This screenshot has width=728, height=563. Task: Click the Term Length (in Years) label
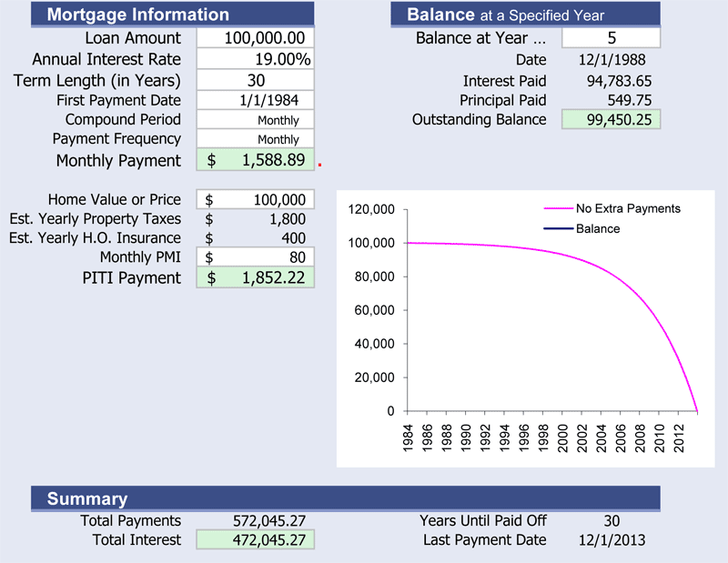click(x=97, y=81)
